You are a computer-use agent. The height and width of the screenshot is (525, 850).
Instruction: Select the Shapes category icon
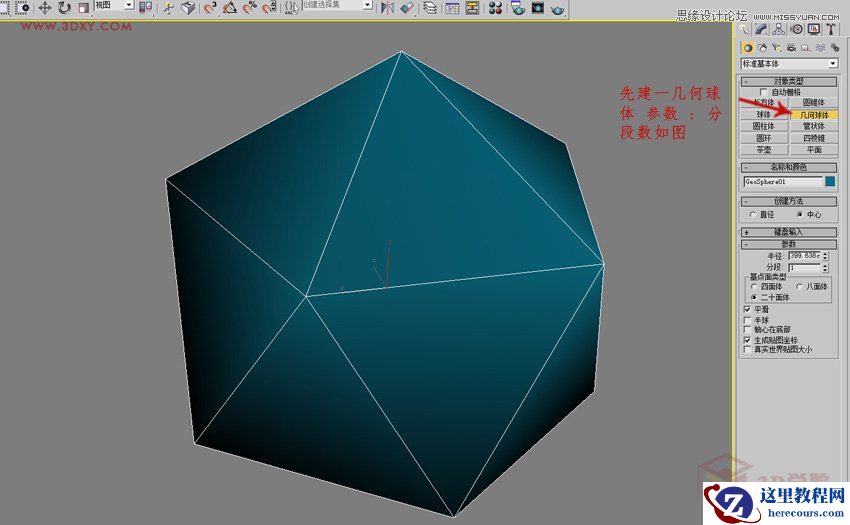click(x=763, y=48)
